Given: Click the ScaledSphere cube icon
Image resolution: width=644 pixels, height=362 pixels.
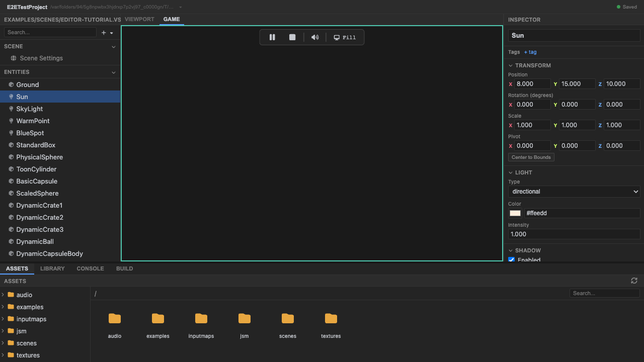Looking at the screenshot, I should click(x=12, y=193).
